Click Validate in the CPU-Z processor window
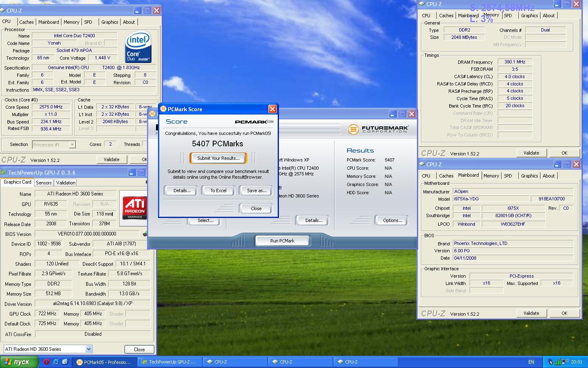Viewport: 588px width, 368px height. click(111, 159)
